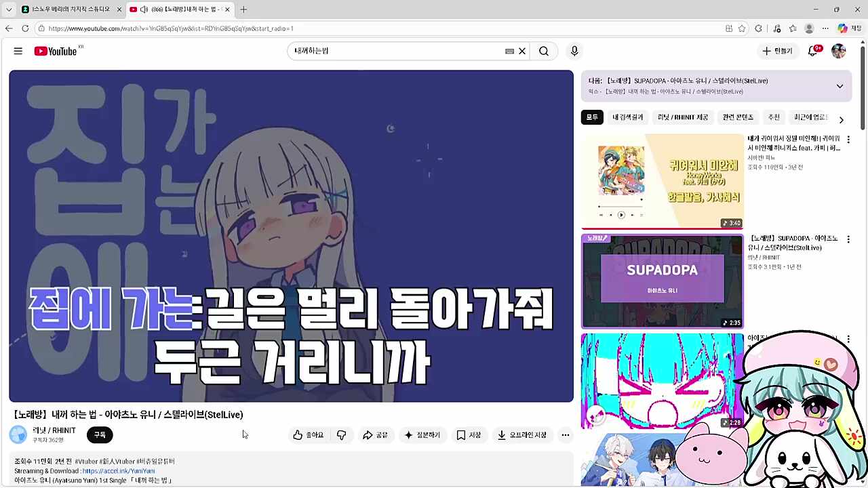Bookmark this page with the star
The height and width of the screenshot is (488, 868).
click(x=742, y=28)
